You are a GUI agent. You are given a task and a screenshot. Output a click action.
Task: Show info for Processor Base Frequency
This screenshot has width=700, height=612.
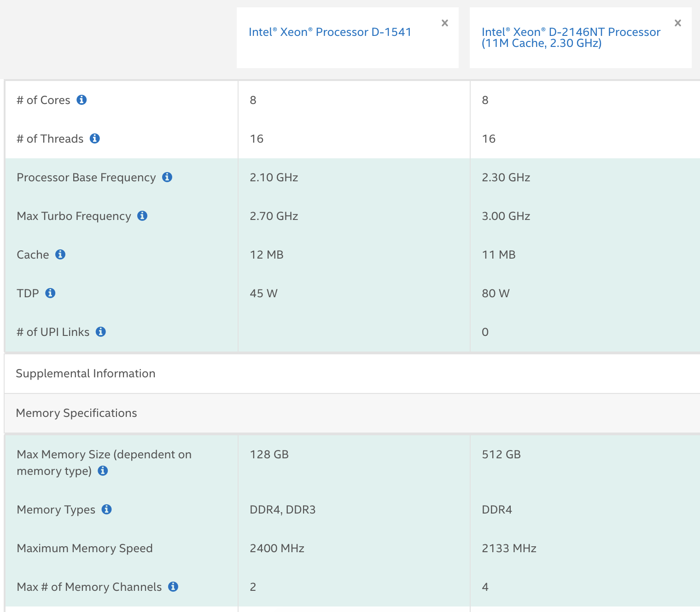coord(167,177)
